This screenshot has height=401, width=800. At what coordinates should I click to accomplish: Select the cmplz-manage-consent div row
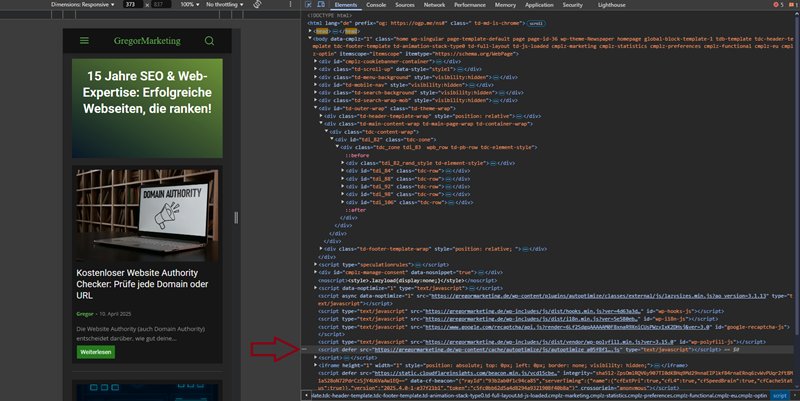(411, 272)
